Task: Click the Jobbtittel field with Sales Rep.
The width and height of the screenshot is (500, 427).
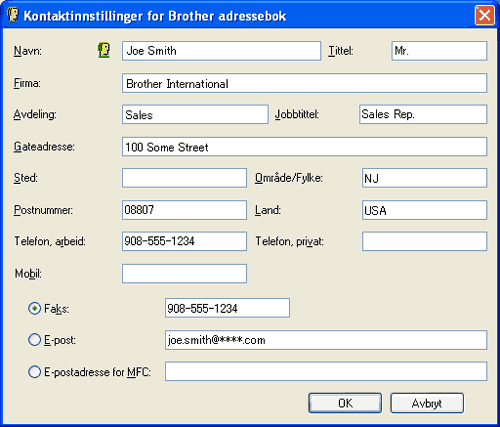Action: [x=423, y=114]
